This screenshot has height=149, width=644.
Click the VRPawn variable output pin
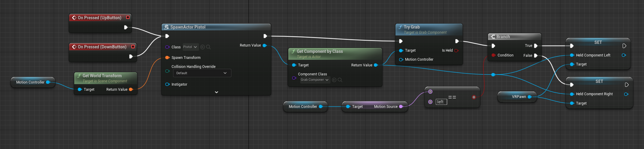point(530,97)
